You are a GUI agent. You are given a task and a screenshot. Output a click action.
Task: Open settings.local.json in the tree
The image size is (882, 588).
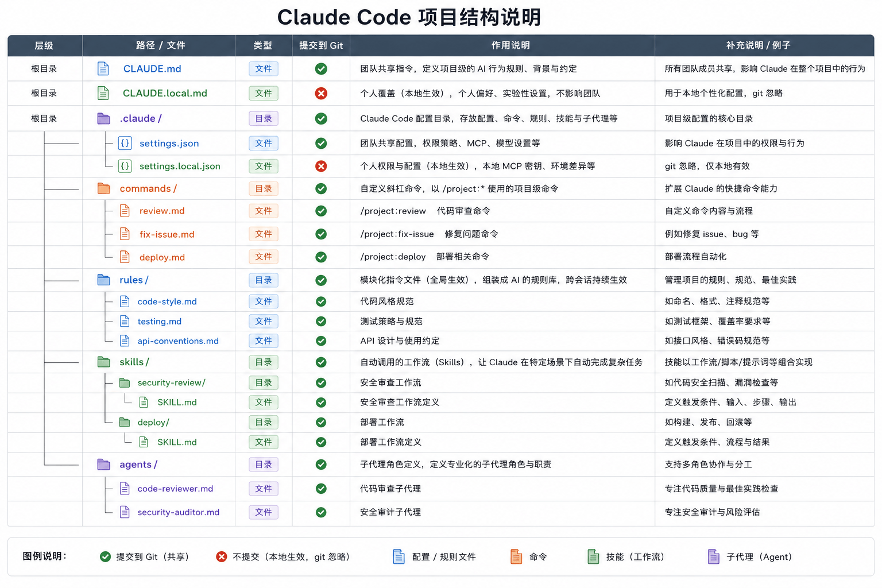tap(180, 166)
